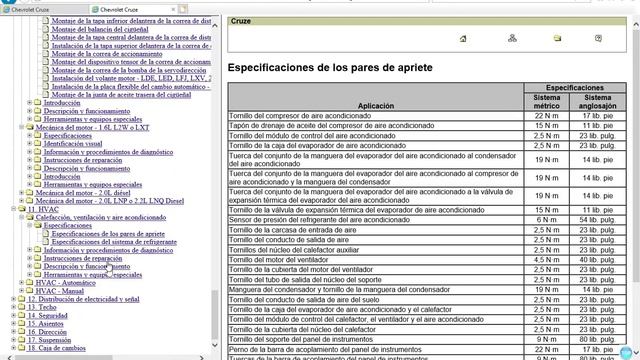Click right pane vertical scrollbar thumb

click(636, 155)
